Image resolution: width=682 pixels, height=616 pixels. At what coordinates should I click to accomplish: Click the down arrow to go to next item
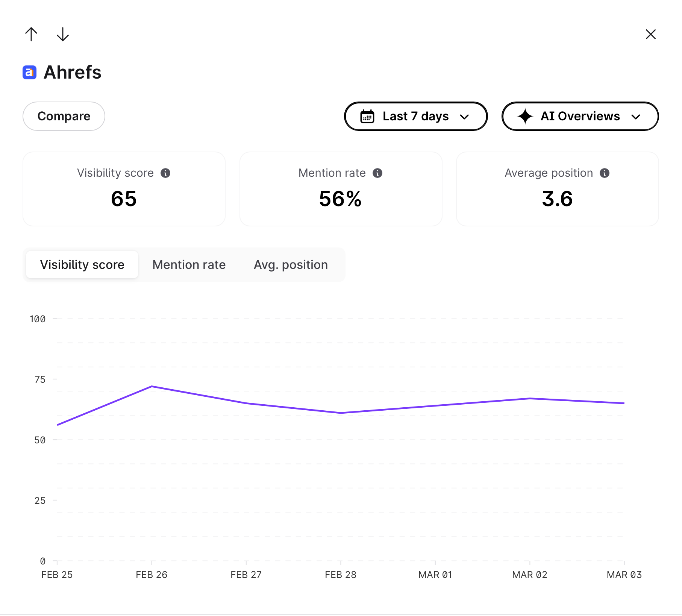[x=62, y=34]
